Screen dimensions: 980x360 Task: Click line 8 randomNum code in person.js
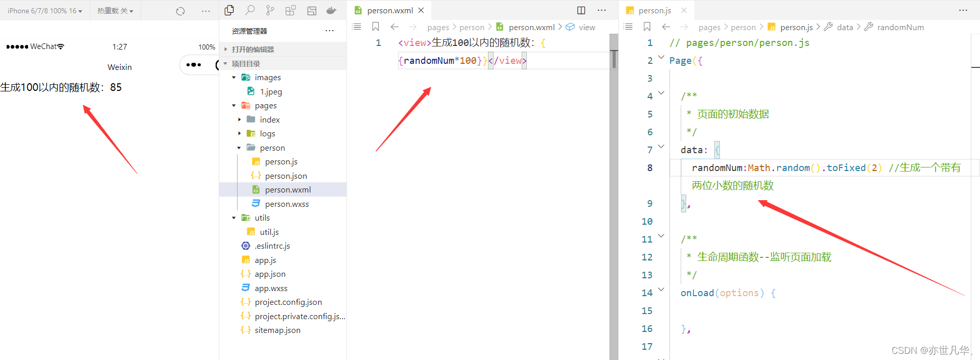tap(787, 167)
